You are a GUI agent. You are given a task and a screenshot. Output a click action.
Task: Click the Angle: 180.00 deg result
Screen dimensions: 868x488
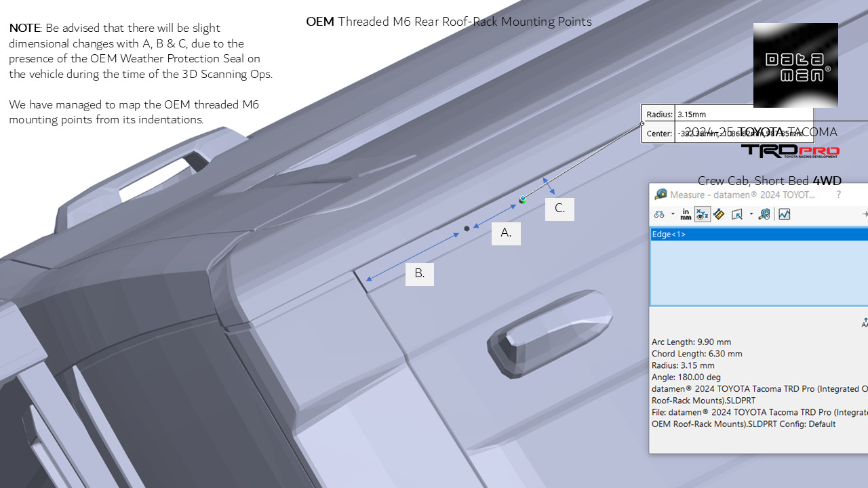click(x=686, y=377)
